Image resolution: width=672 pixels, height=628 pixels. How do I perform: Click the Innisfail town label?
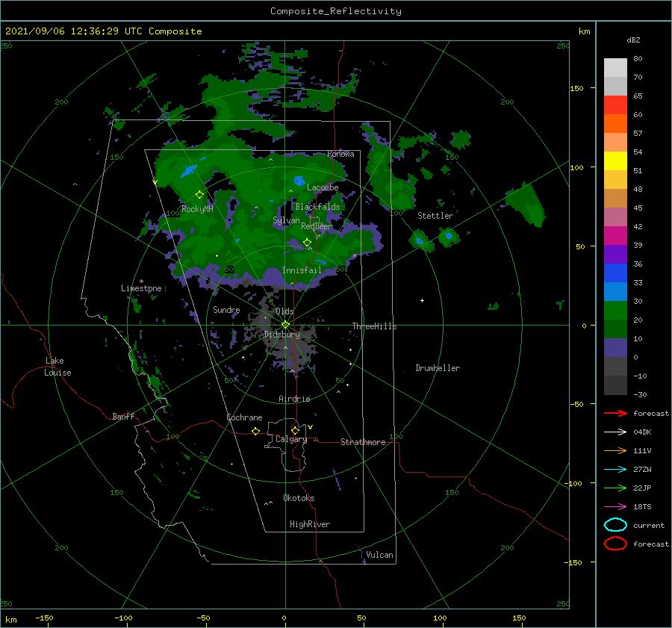coord(302,270)
